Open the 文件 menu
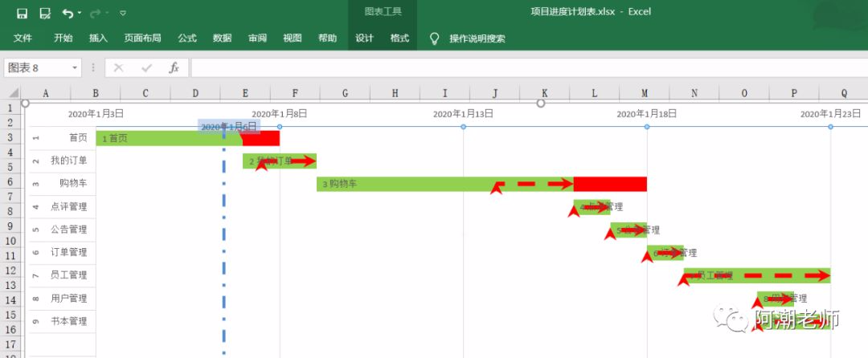The height and width of the screenshot is (358, 868). tap(23, 38)
